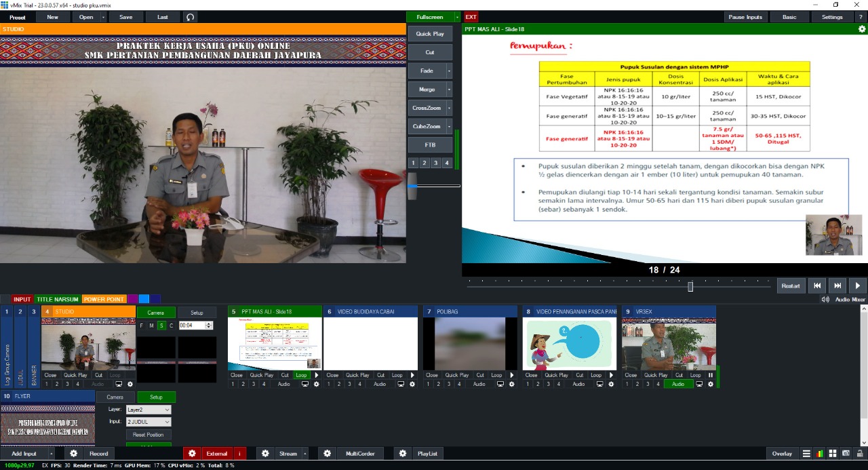Select the TITLE NARSUM category tab

click(57, 299)
